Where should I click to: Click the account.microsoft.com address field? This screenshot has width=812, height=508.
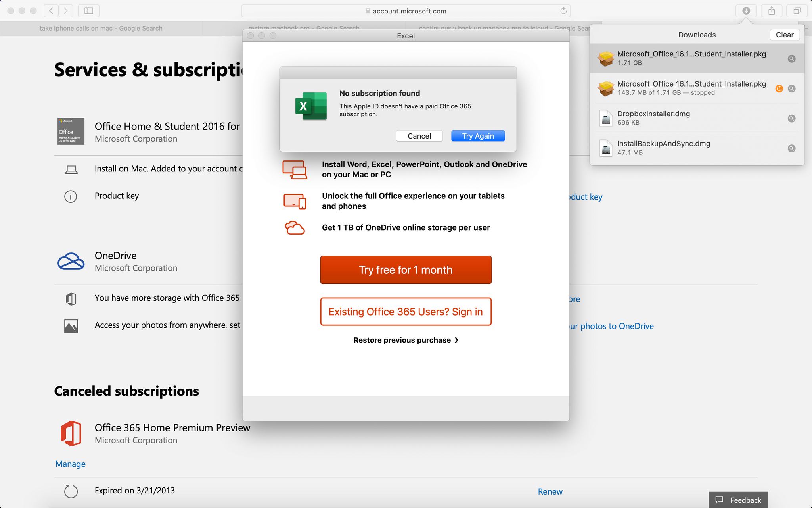pyautogui.click(x=406, y=11)
